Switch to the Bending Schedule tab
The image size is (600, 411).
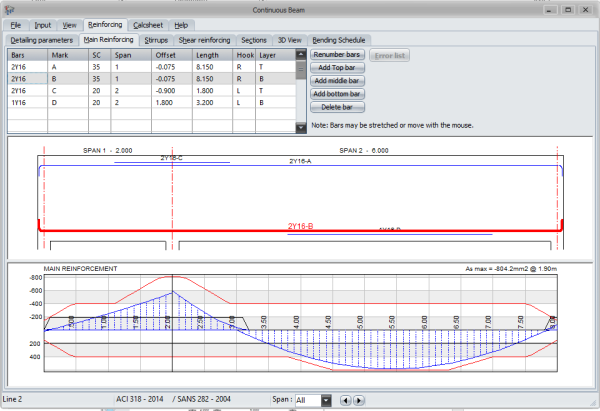[x=339, y=40]
